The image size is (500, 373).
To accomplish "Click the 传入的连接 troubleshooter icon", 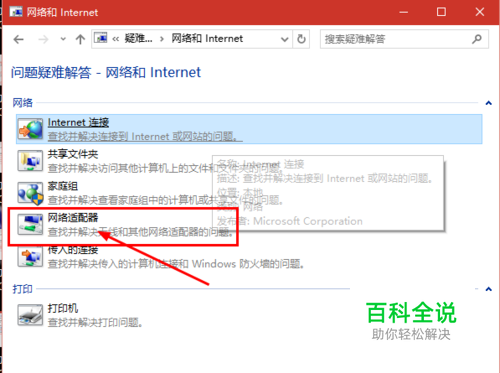I will coord(30,256).
